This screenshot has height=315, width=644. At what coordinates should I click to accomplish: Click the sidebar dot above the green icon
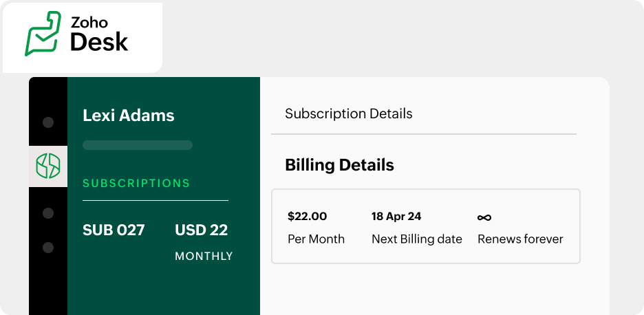tap(48, 122)
